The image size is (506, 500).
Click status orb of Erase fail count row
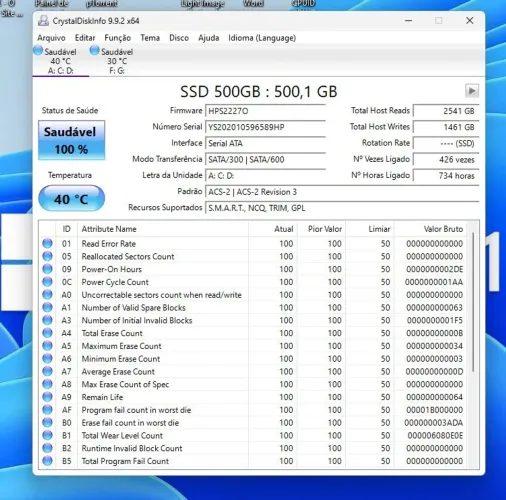click(x=47, y=422)
